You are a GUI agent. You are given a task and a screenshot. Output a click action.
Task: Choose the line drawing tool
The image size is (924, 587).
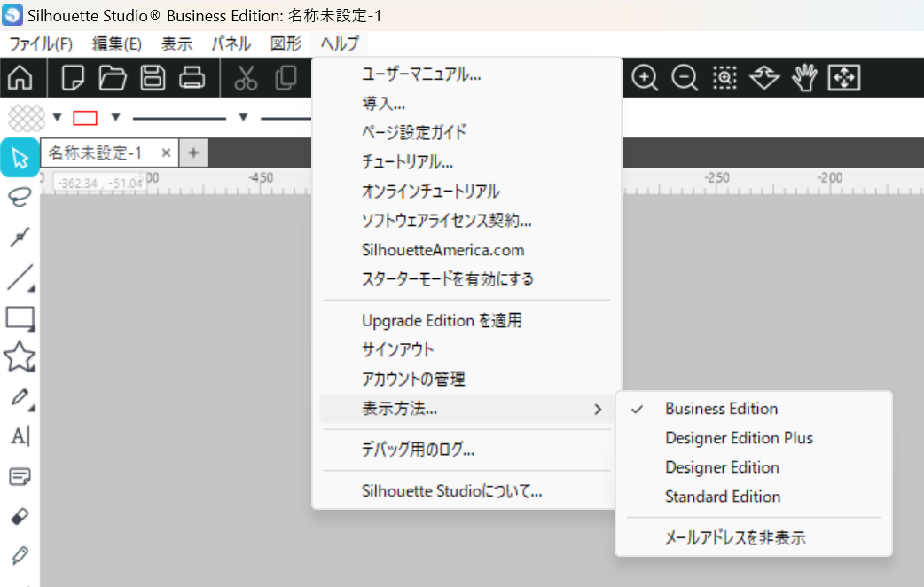(20, 277)
